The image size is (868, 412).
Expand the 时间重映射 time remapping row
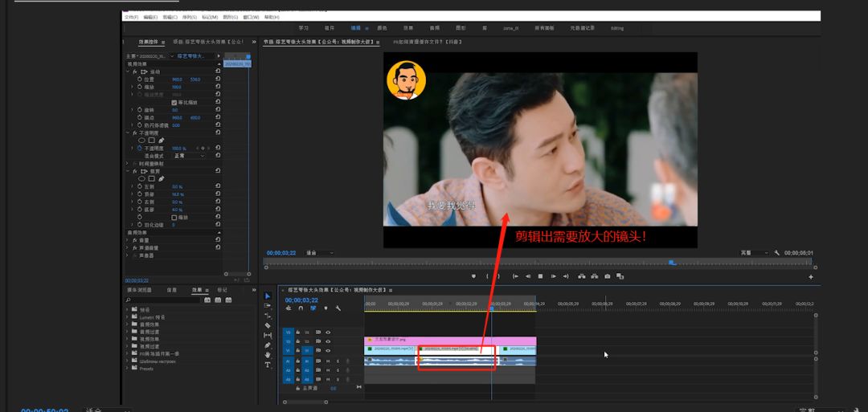click(128, 164)
